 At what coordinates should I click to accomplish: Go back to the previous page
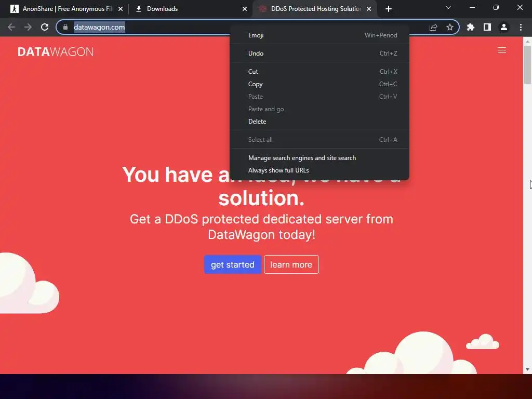(11, 27)
